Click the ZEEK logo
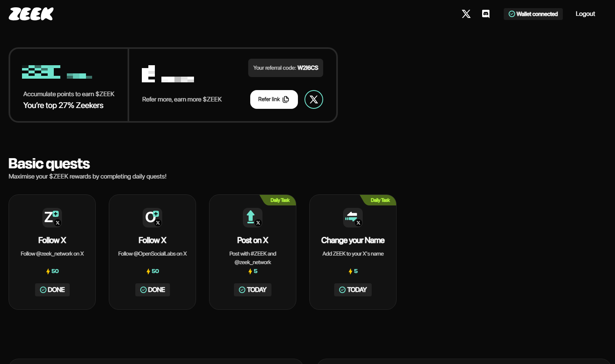The height and width of the screenshot is (364, 615). coord(31,14)
